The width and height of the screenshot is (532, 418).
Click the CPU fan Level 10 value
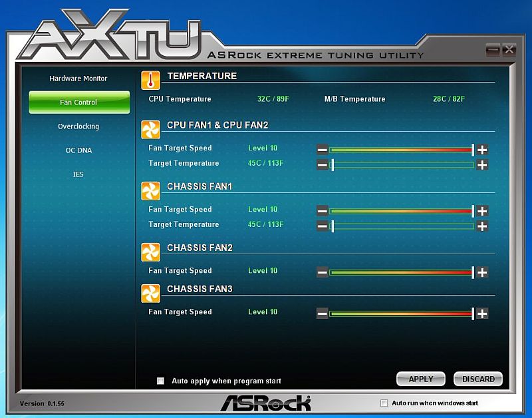[x=263, y=148]
